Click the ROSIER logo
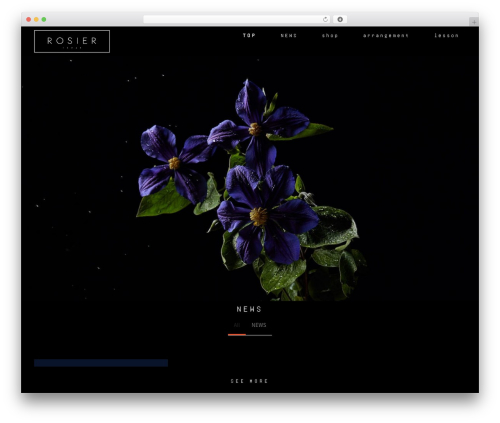Viewport: 500px width, 423px height. tap(72, 41)
